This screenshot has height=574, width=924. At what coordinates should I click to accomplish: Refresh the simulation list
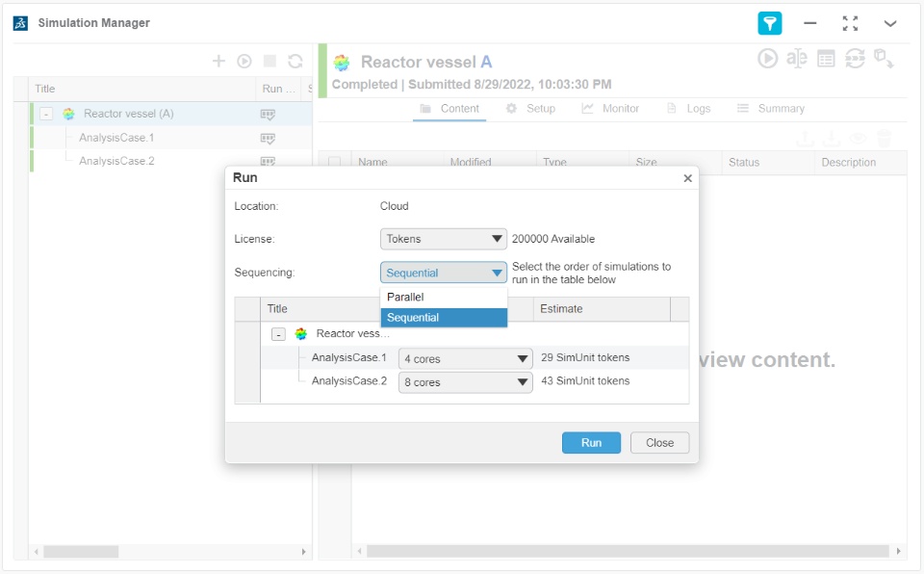point(295,61)
